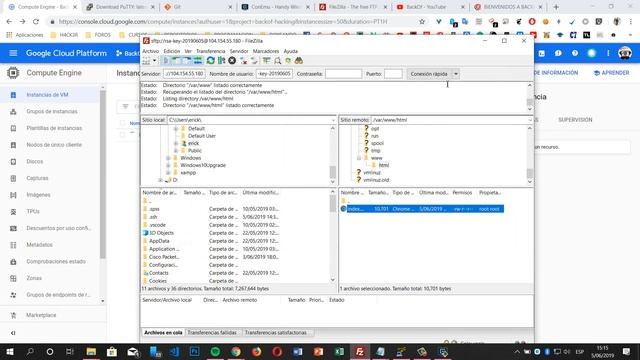Image resolution: width=640 pixels, height=360 pixels.
Task: Expand the Default folder in local tree
Action: point(176,129)
